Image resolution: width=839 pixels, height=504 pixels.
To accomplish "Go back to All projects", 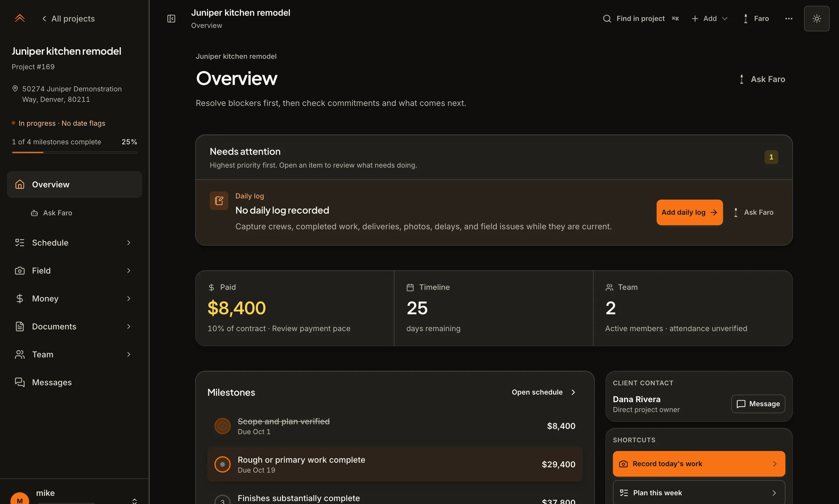I will [68, 19].
